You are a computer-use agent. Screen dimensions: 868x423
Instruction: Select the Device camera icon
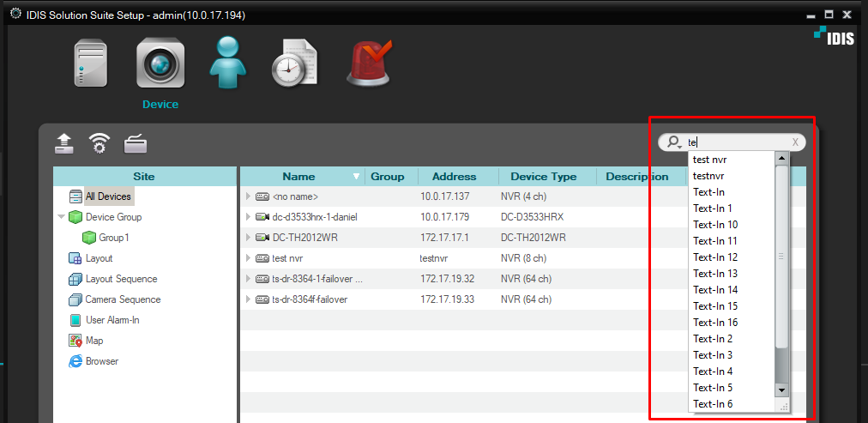[x=160, y=64]
